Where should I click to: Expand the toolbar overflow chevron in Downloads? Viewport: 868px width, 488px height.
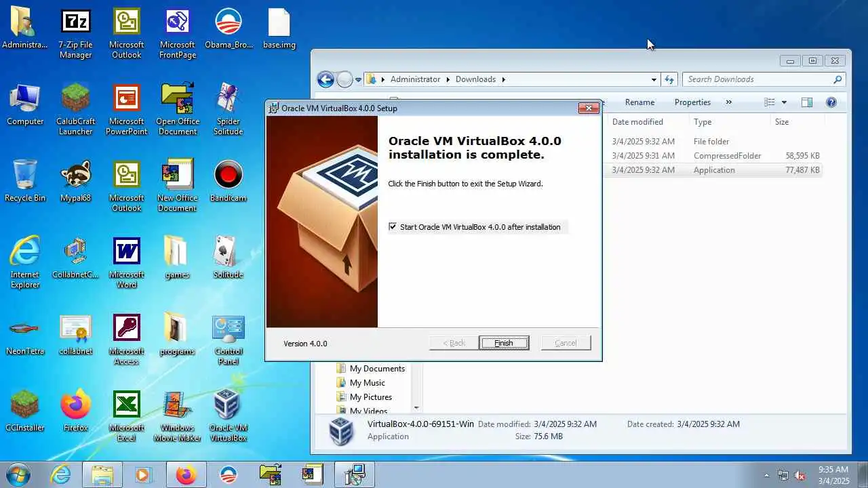point(729,102)
